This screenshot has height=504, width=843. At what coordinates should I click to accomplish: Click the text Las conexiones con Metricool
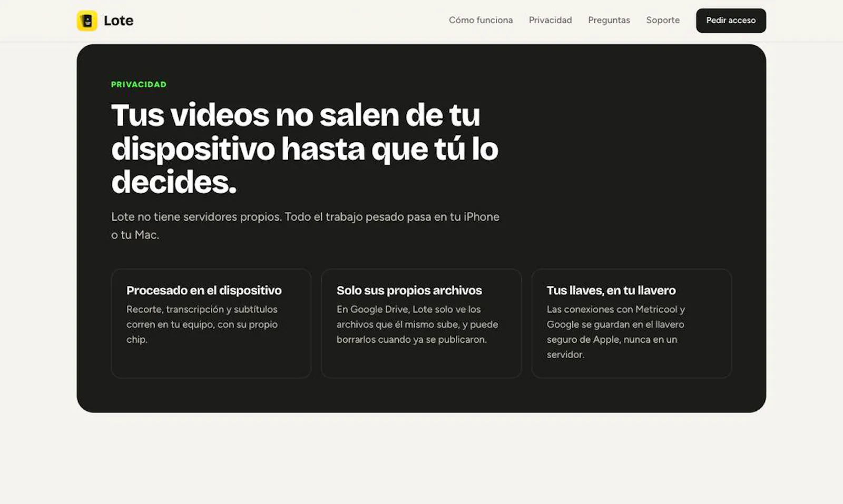[616, 332]
